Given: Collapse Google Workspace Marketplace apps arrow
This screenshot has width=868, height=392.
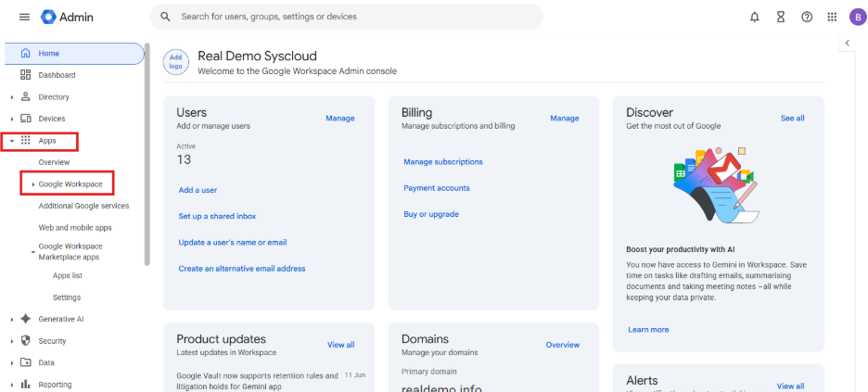Looking at the screenshot, I should tap(33, 251).
